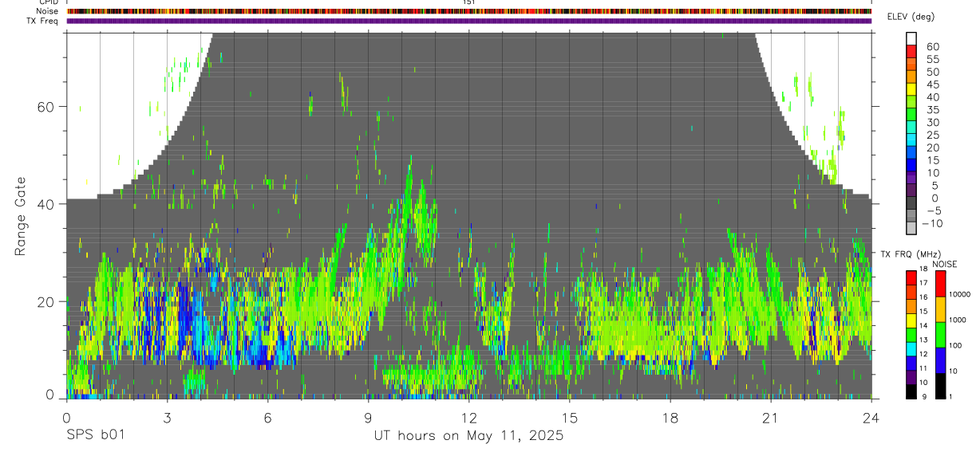Click the purple TX Freq strip above the plot

[x=468, y=21]
